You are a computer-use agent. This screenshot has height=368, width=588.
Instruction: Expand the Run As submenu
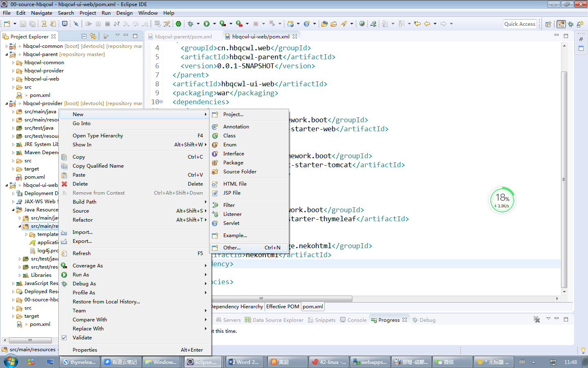tap(135, 275)
